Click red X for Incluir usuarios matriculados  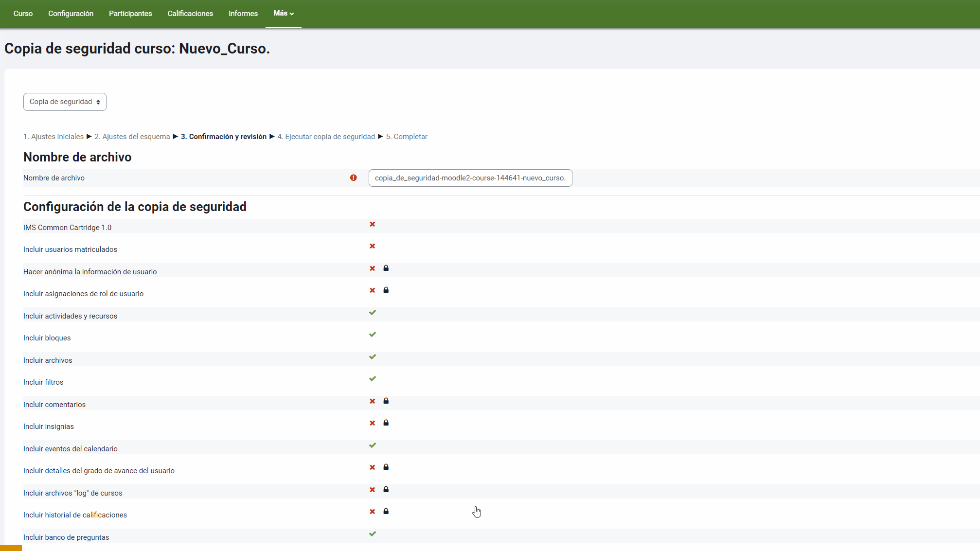click(x=373, y=246)
